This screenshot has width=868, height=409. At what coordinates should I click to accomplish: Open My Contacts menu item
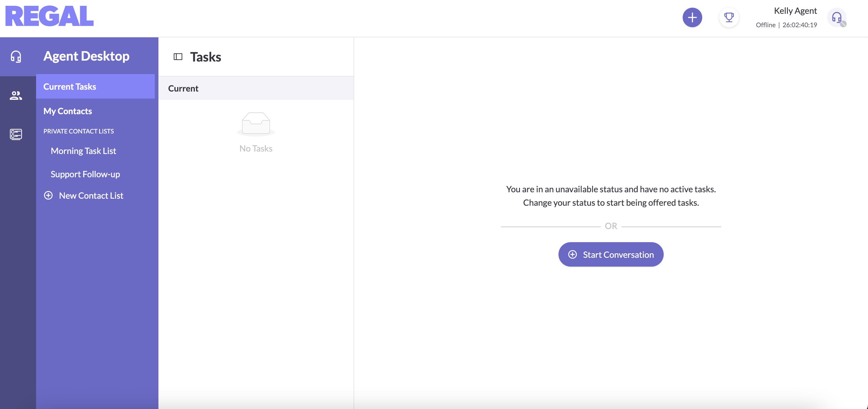67,111
